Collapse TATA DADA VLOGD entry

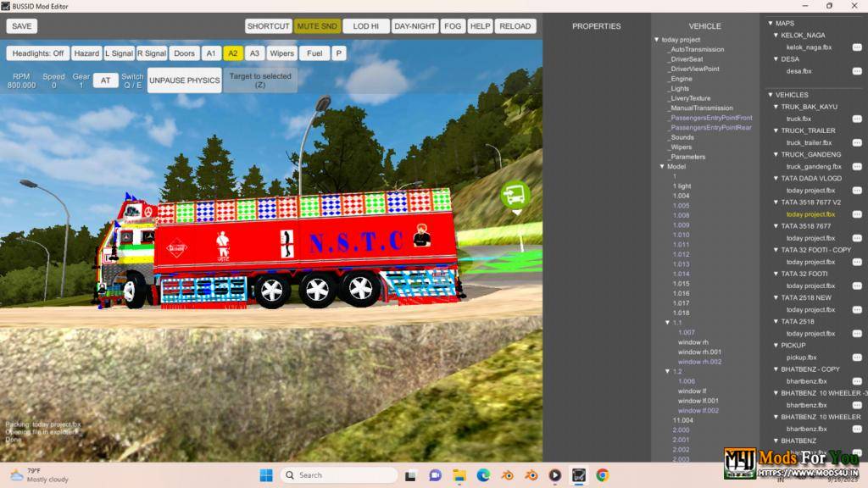(x=776, y=178)
